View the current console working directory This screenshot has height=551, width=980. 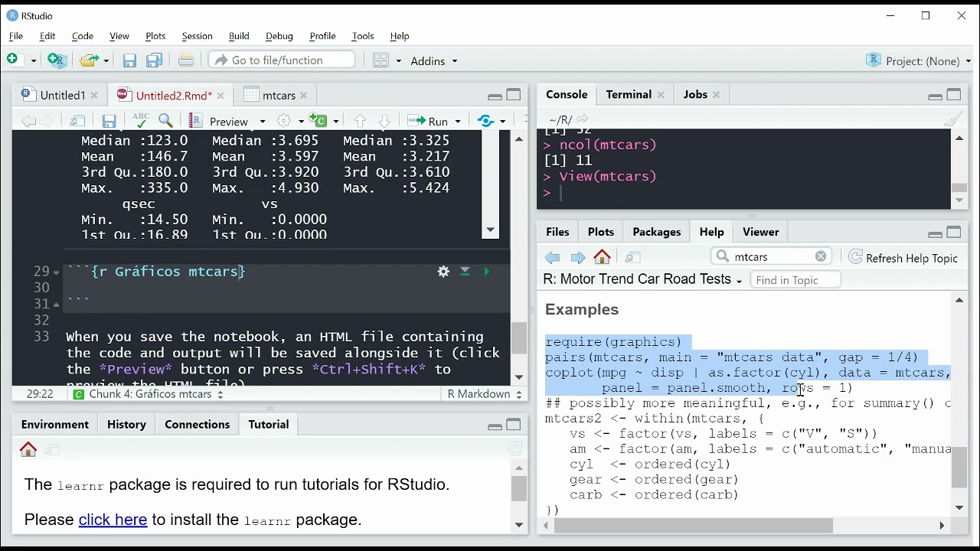(582, 119)
